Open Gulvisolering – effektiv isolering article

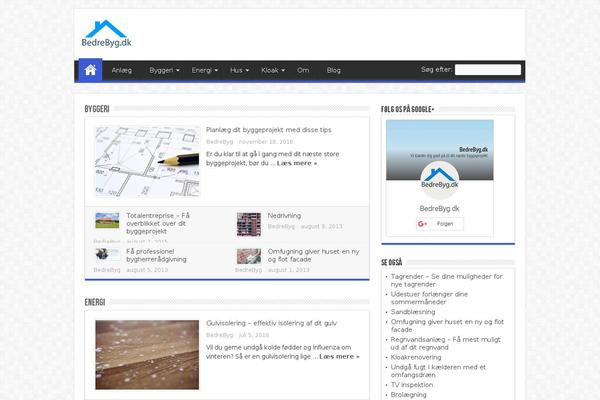pos(271,323)
